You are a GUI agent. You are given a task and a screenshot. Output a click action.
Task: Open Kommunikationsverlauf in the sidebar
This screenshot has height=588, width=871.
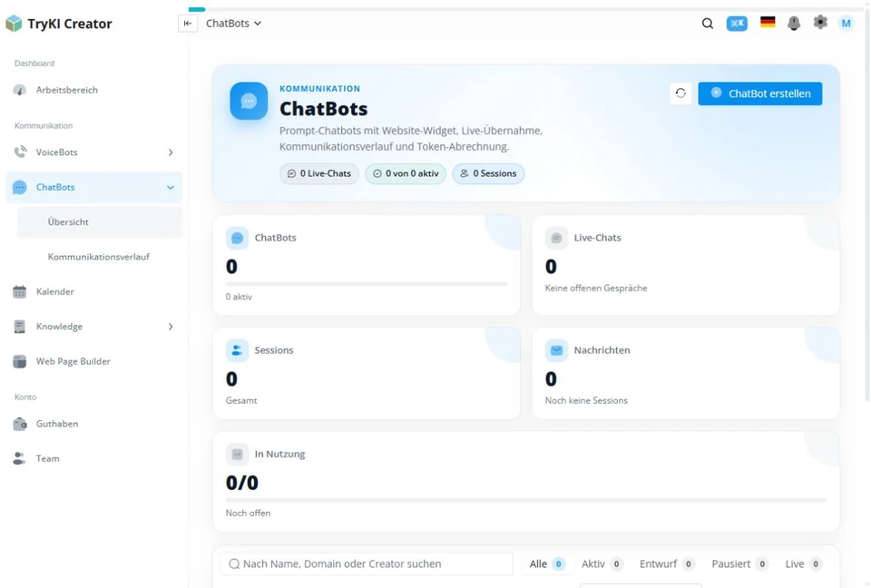pyautogui.click(x=100, y=257)
